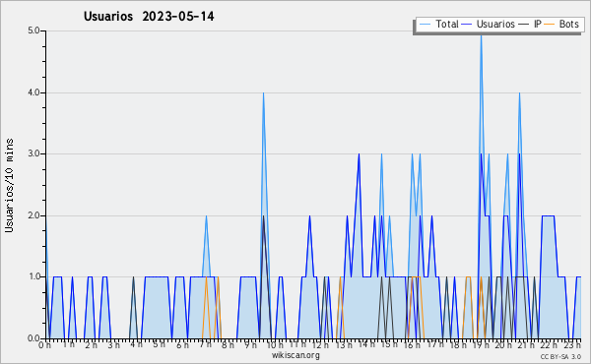591x364 pixels.
Task: Click the '4.0' y-axis value
Action: (33, 92)
